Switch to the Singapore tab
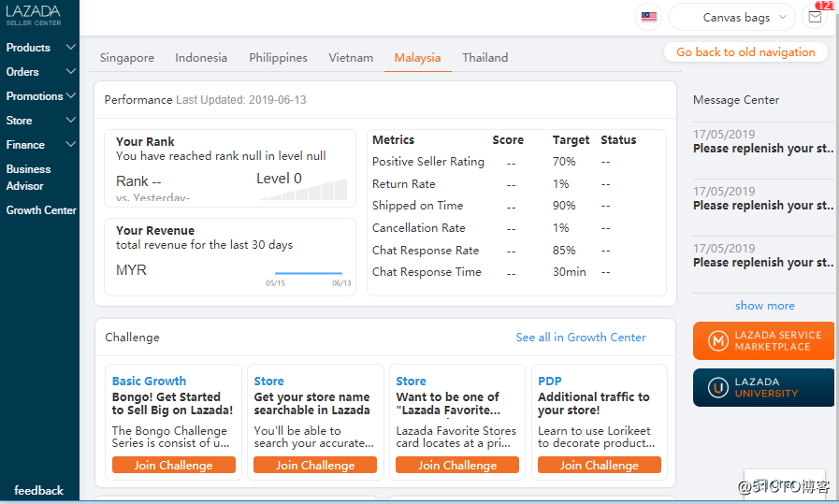This screenshot has height=504, width=839. pos(127,58)
